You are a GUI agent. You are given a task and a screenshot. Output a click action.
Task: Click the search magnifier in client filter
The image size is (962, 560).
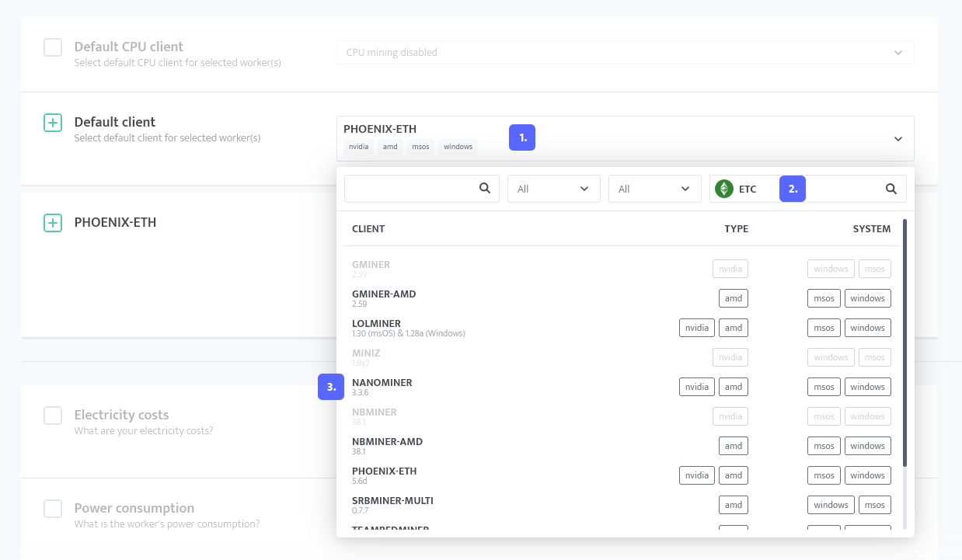click(x=484, y=188)
